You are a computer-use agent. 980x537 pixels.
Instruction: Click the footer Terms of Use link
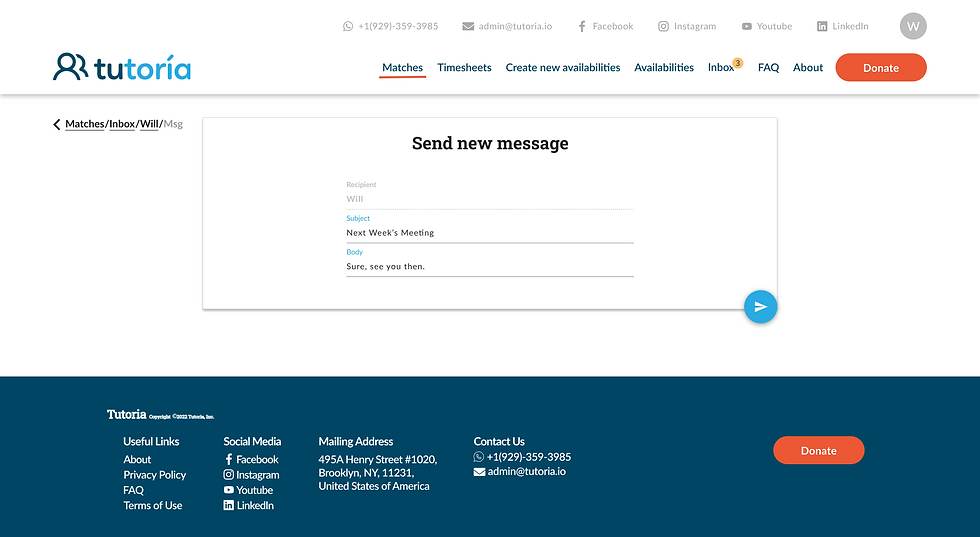click(x=152, y=505)
